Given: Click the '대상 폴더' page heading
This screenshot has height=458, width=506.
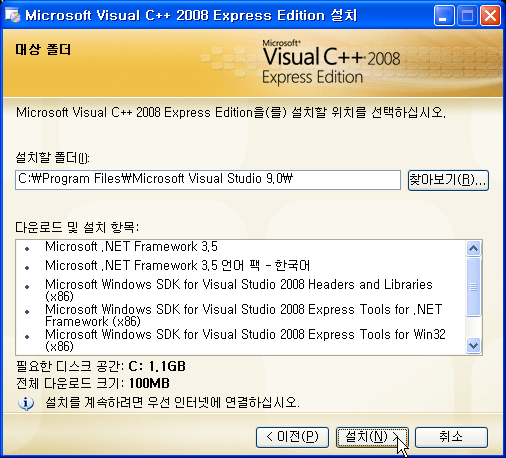Looking at the screenshot, I should [x=43, y=50].
